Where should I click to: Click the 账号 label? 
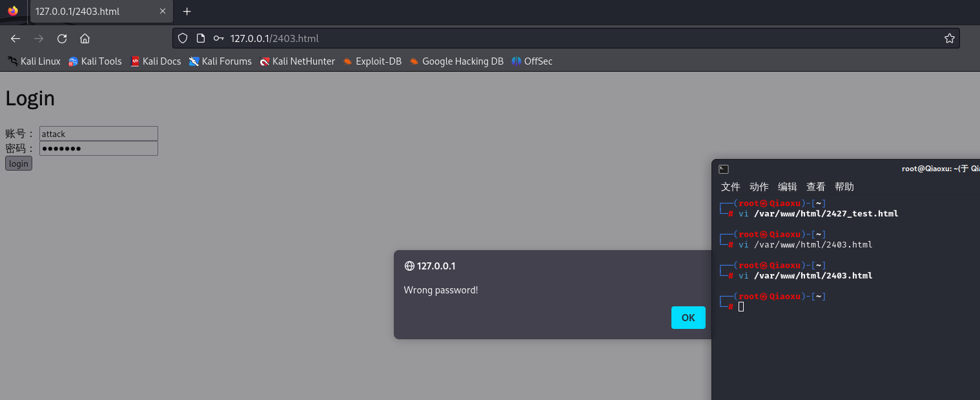pos(19,134)
